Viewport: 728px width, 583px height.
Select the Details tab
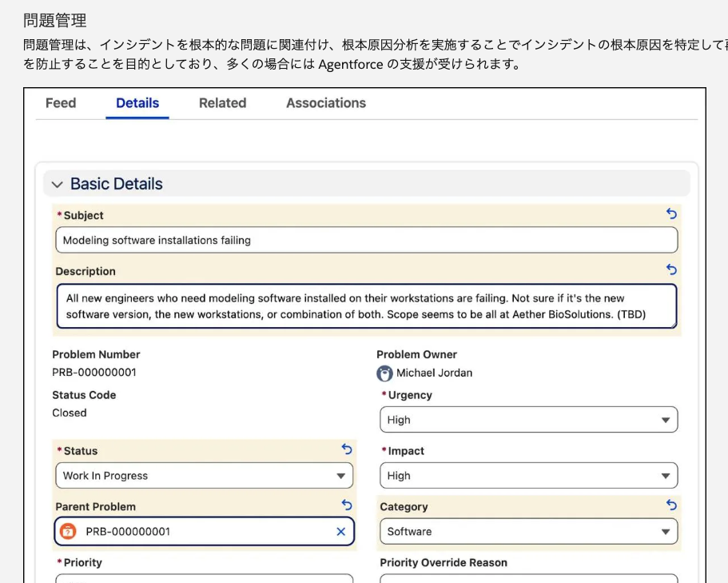tap(137, 103)
